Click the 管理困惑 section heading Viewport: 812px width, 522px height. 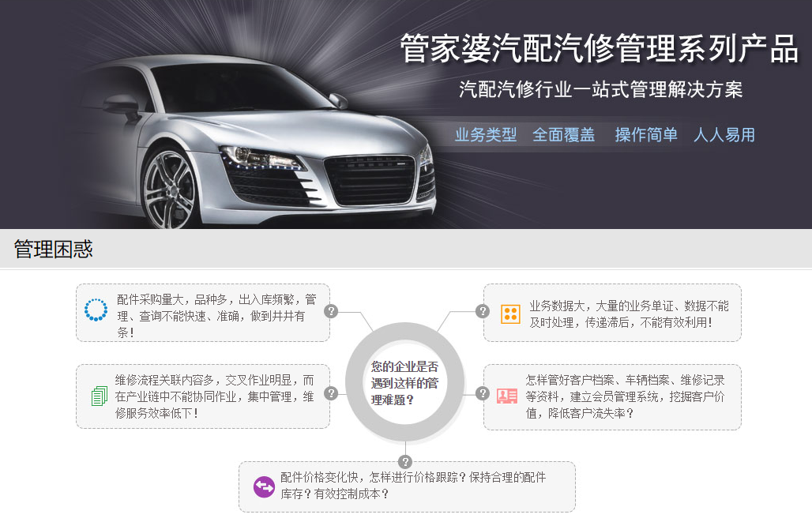pos(54,249)
